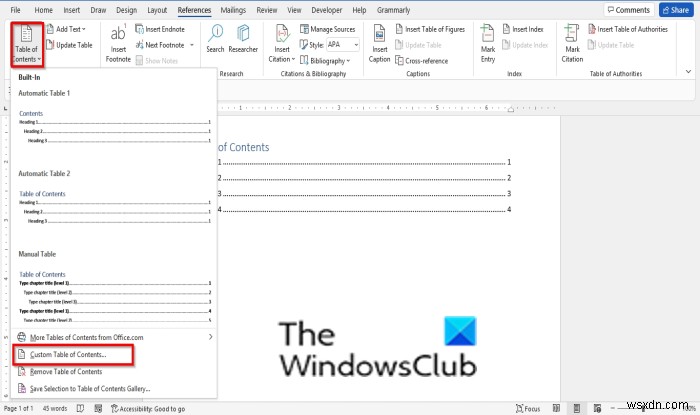Click the macro recording status bar icon
Screen dimensions: 700x415
(x=98, y=408)
